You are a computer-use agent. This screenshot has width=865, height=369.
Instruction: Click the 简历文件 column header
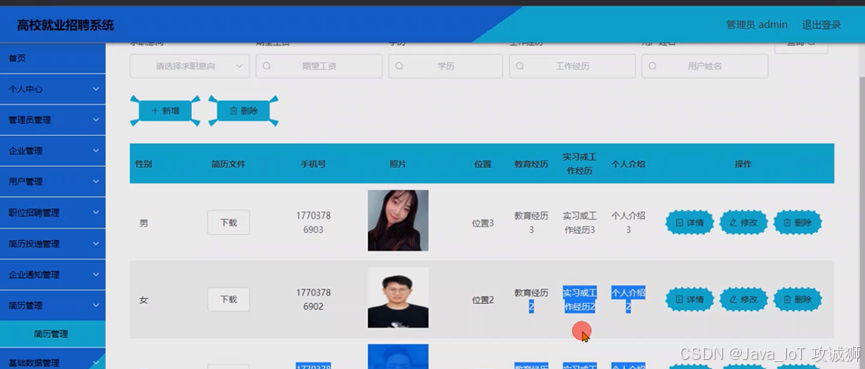[x=228, y=164]
